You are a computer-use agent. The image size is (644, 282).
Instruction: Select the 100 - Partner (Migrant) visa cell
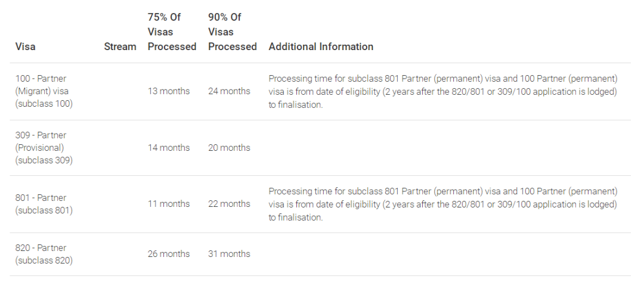click(x=44, y=91)
